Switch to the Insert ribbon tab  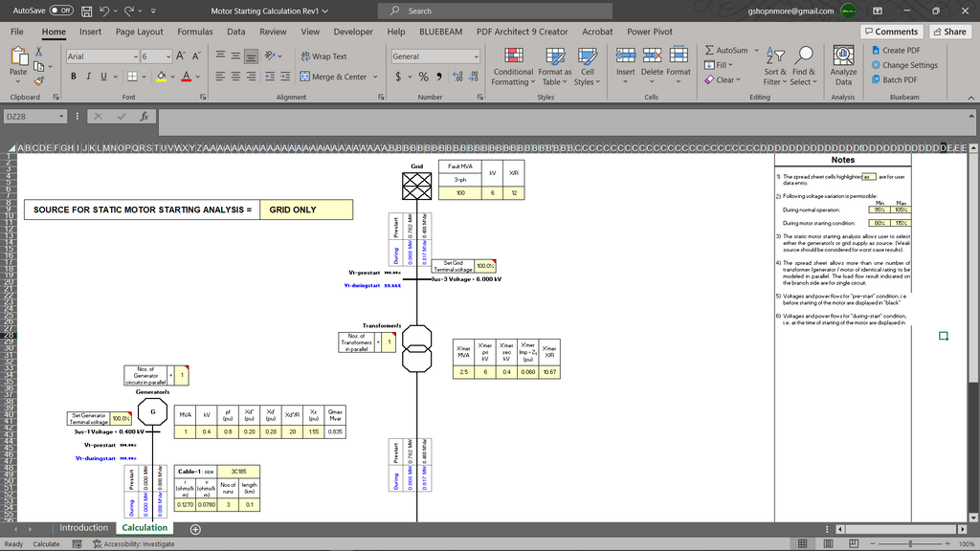(90, 32)
